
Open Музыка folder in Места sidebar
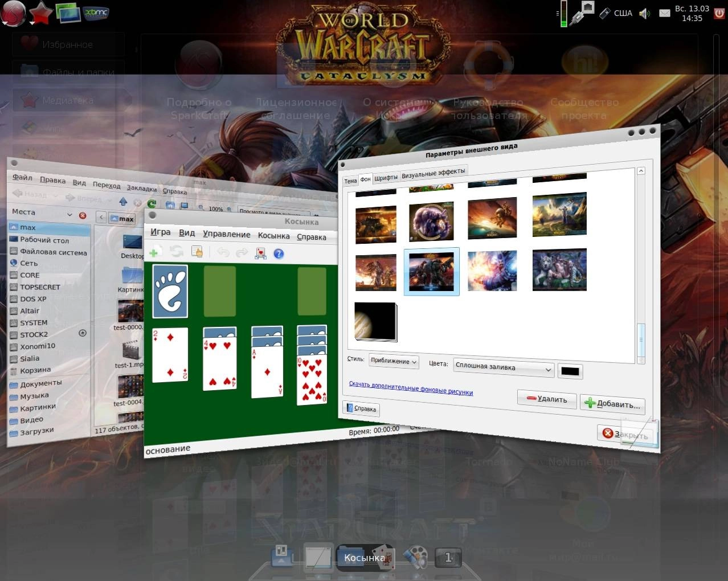(34, 396)
